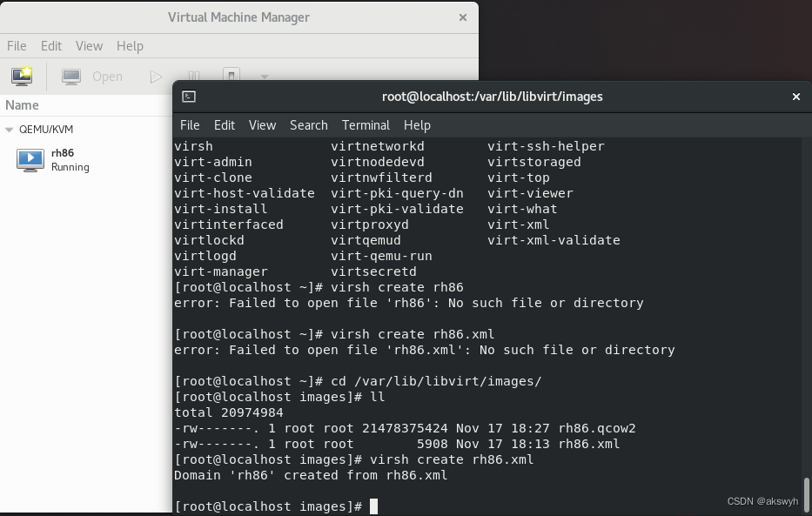
Task: Click the Run virtual machine play icon
Action: point(156,77)
